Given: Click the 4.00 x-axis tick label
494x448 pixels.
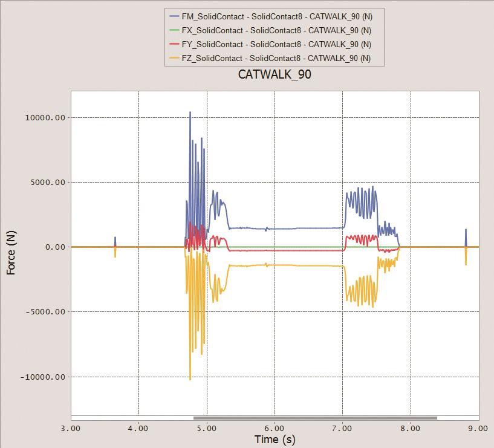Looking at the screenshot, I should click(x=138, y=429).
